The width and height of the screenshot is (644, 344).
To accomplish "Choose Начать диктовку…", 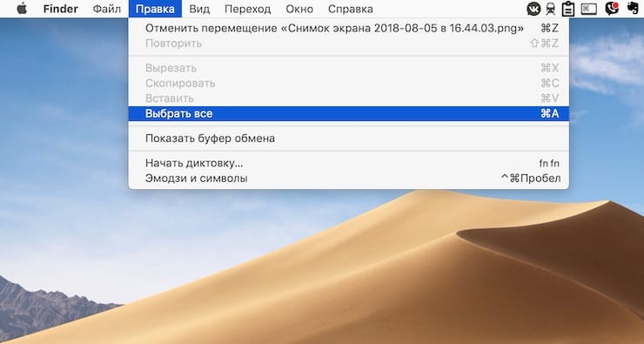I will coord(349,163).
